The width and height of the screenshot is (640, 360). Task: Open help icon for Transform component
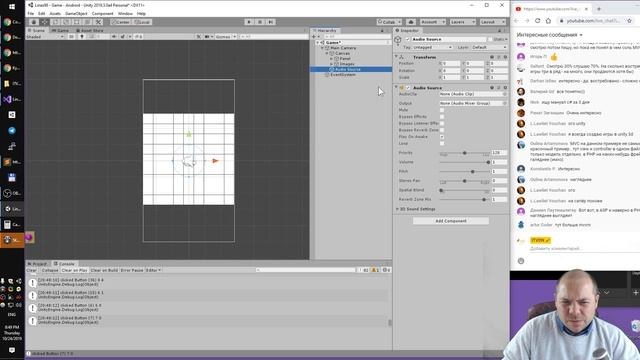(492, 57)
